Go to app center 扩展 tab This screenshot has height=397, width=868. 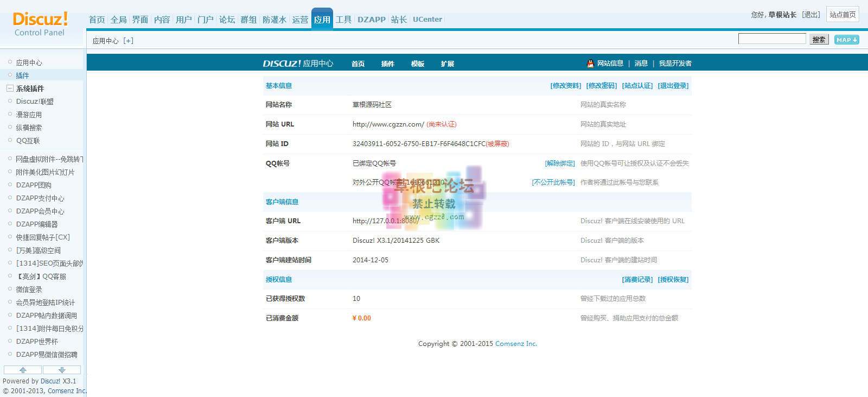(448, 64)
